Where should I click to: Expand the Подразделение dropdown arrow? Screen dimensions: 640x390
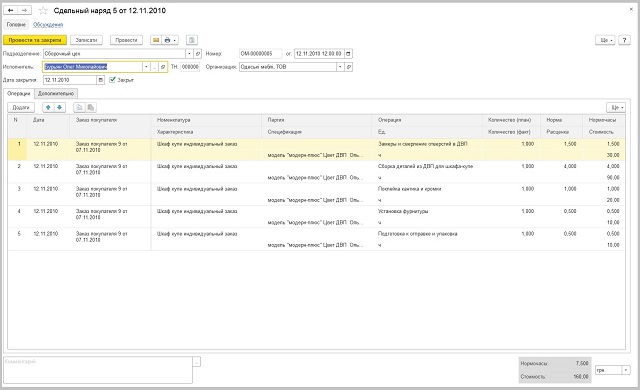[189, 53]
